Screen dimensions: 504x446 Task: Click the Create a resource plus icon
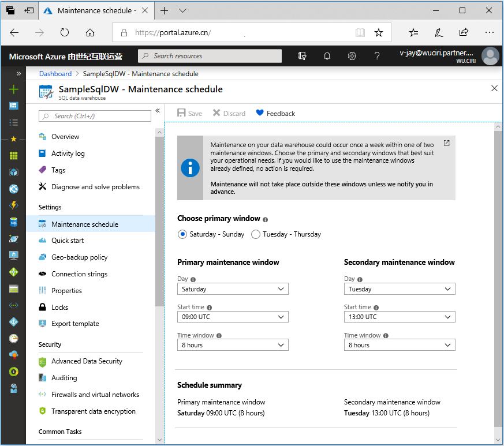(x=13, y=89)
